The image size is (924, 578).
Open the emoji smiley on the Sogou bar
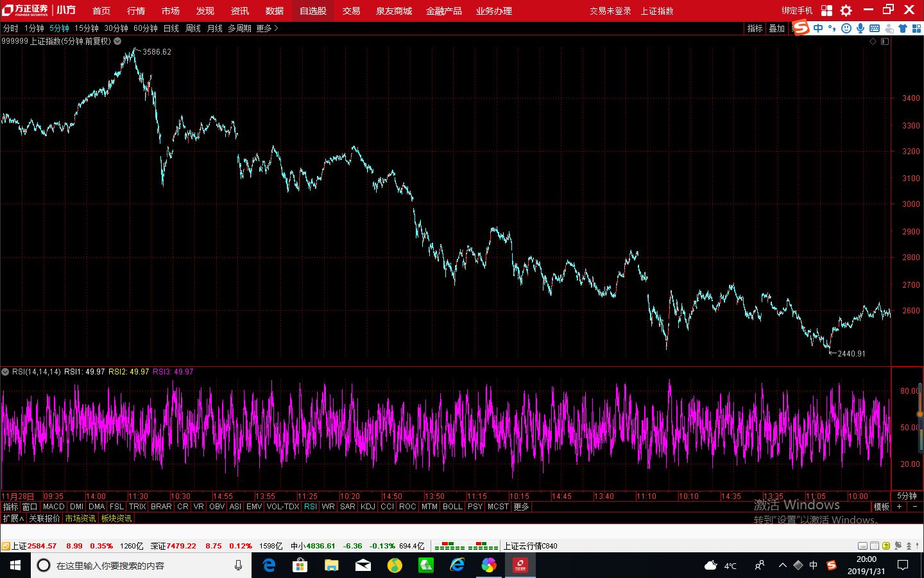point(846,28)
